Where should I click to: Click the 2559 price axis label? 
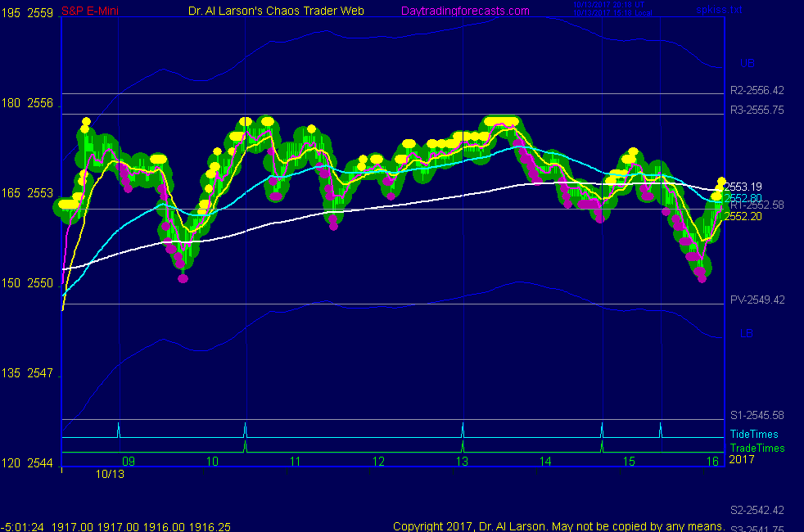40,13
